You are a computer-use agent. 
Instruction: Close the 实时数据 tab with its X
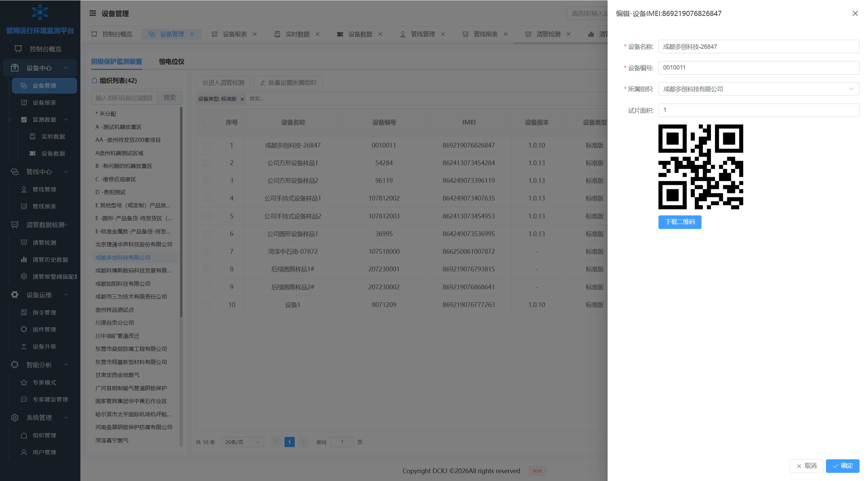click(x=318, y=34)
